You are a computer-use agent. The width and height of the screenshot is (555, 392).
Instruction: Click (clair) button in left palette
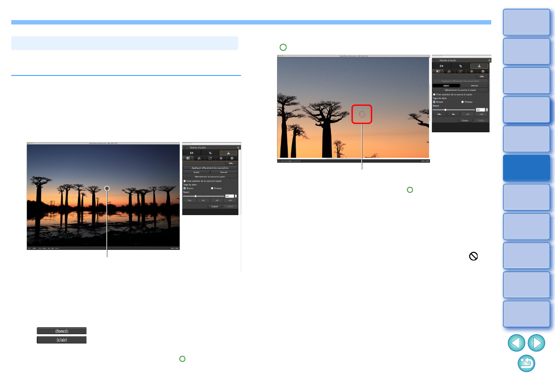click(197, 172)
